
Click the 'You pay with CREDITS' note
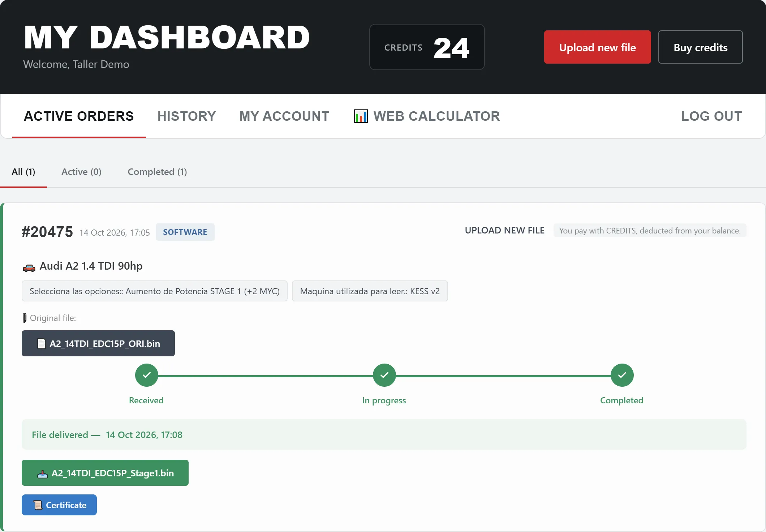650,231
